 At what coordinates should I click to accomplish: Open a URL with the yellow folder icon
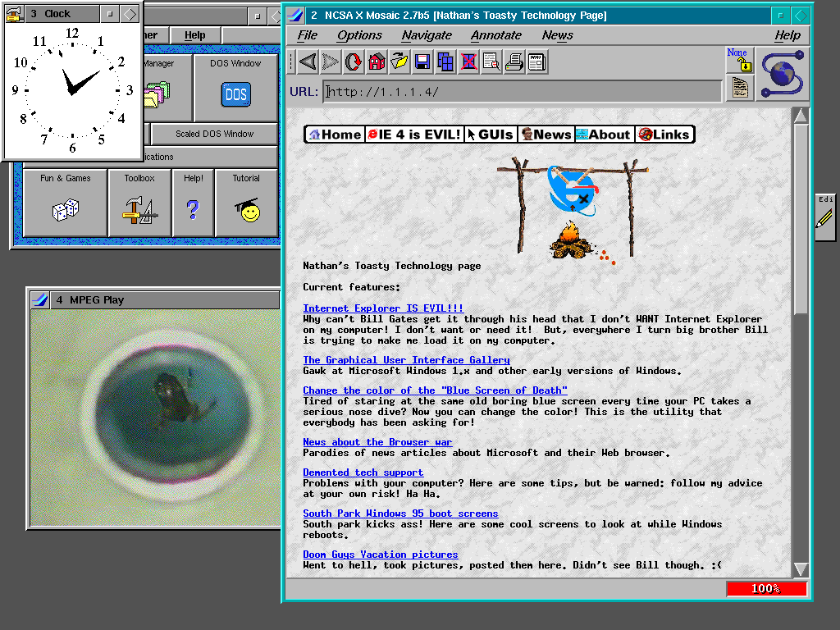click(399, 62)
